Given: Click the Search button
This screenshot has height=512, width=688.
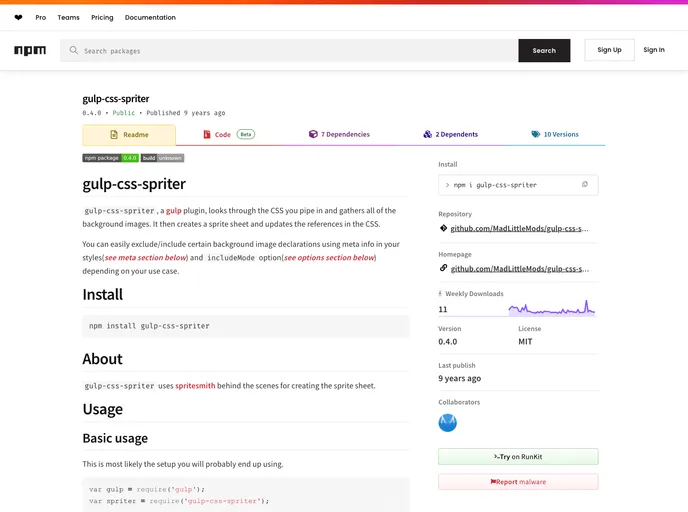Looking at the screenshot, I should [x=544, y=50].
